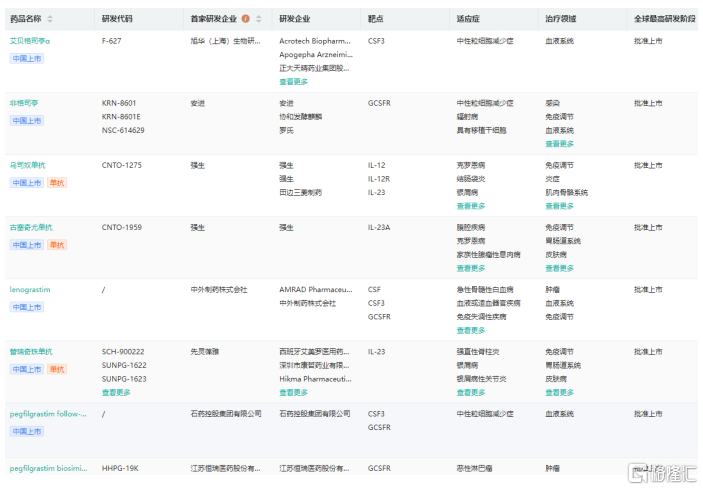Screen dimensions: 703x490
Task: Click company 田边三菱制药
Action: pos(300,193)
